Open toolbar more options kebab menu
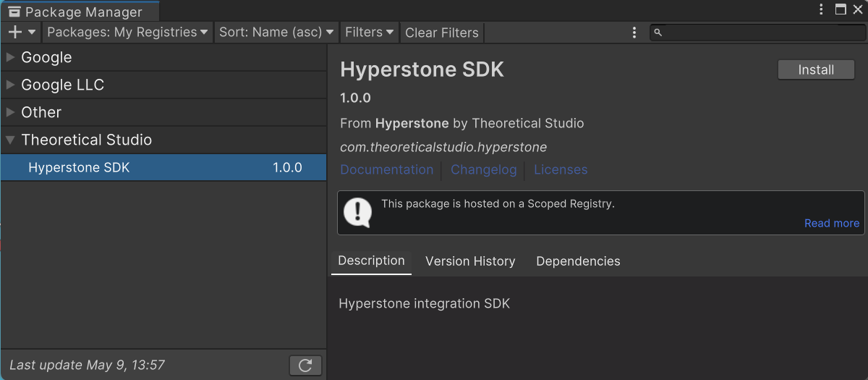The height and width of the screenshot is (380, 868). (x=634, y=33)
